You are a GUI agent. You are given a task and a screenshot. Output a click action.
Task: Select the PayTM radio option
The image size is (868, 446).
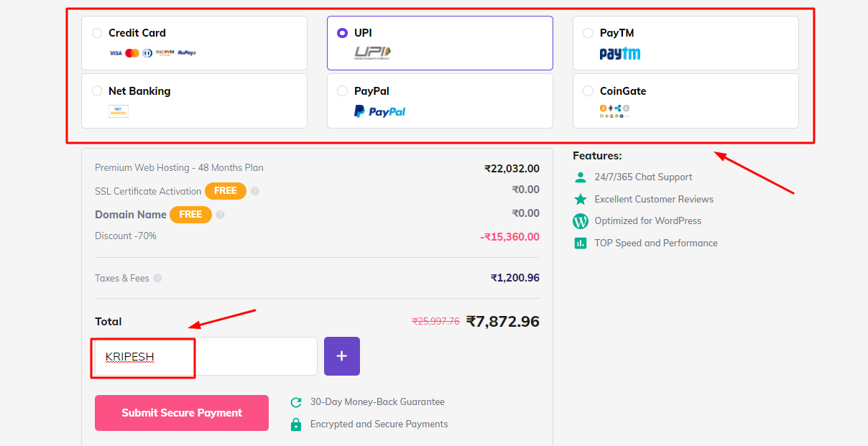coord(588,33)
